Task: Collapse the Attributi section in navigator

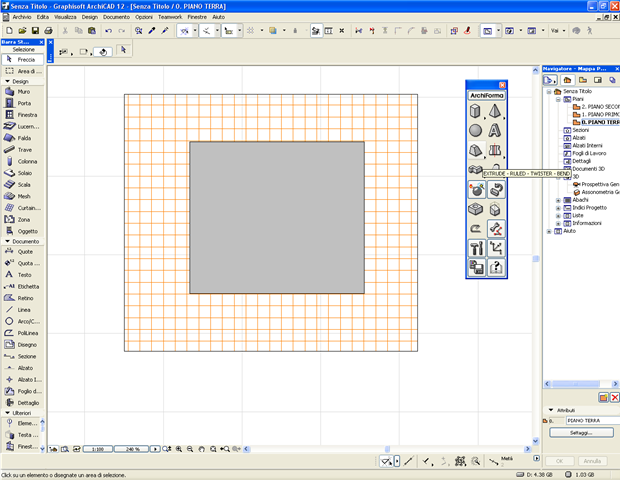Action: point(551,410)
